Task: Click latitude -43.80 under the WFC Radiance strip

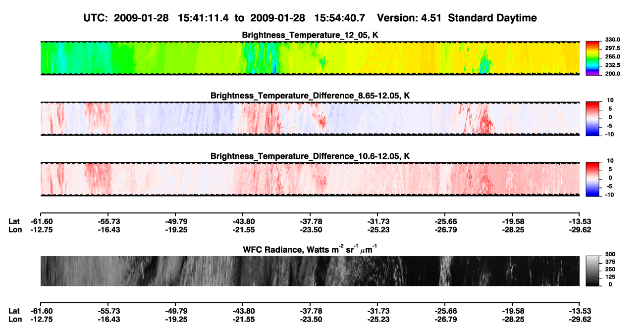Action: [243, 311]
